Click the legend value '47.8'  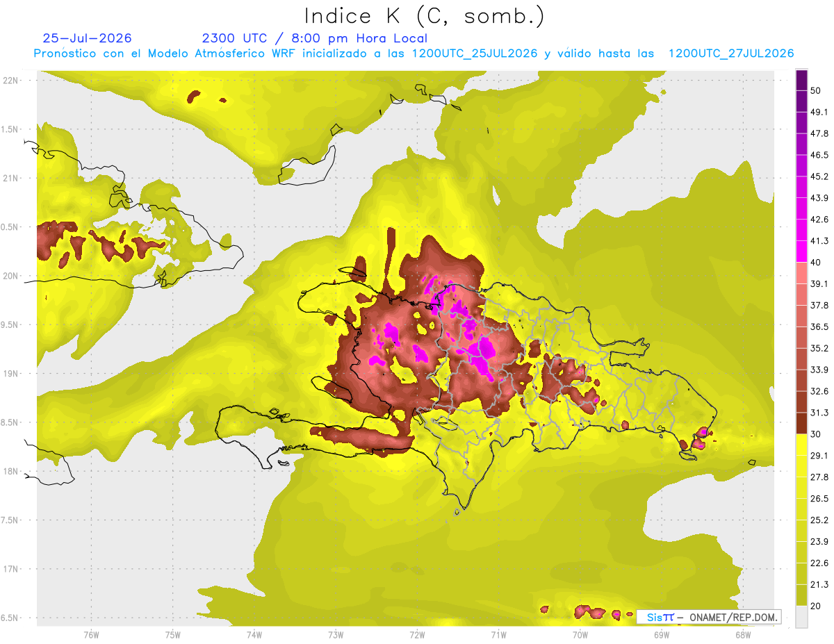coord(819,134)
